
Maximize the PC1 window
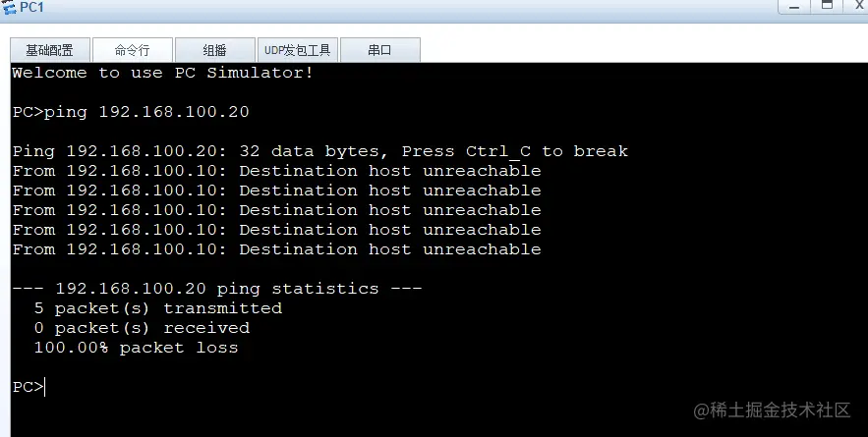(x=826, y=6)
